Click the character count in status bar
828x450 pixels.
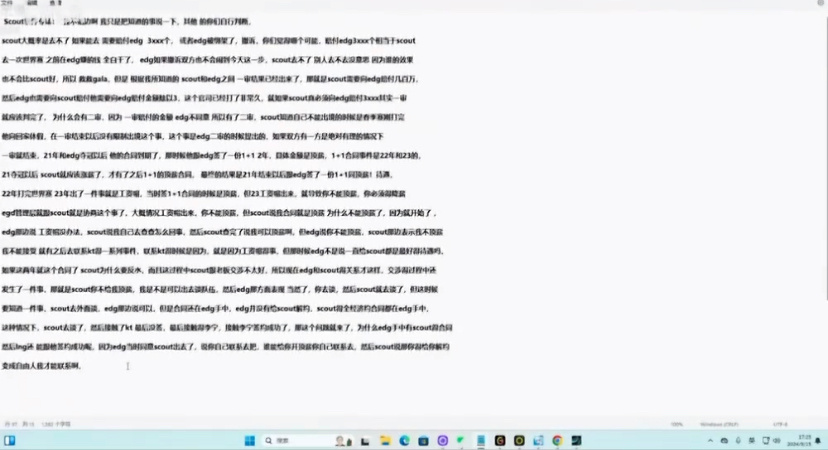coord(56,424)
